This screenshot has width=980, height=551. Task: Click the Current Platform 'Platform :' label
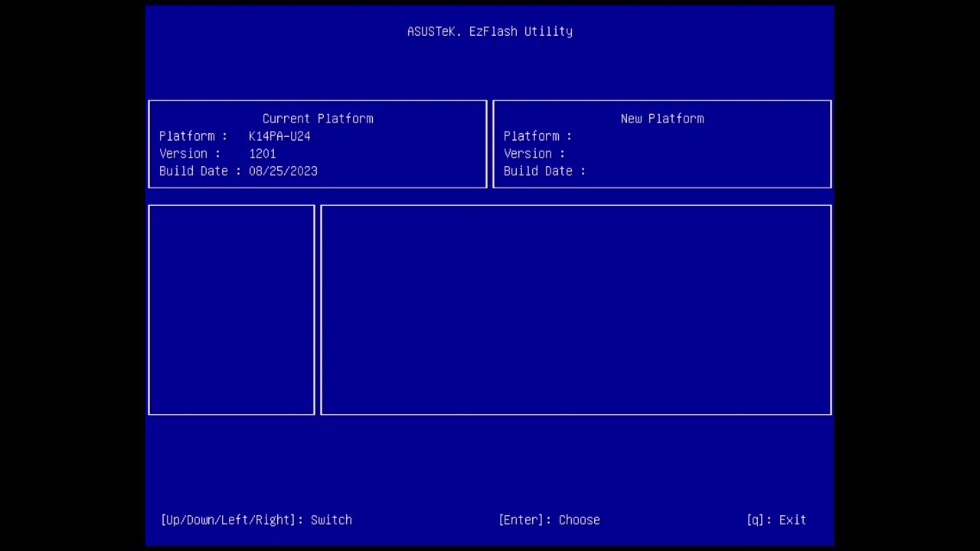(x=193, y=136)
